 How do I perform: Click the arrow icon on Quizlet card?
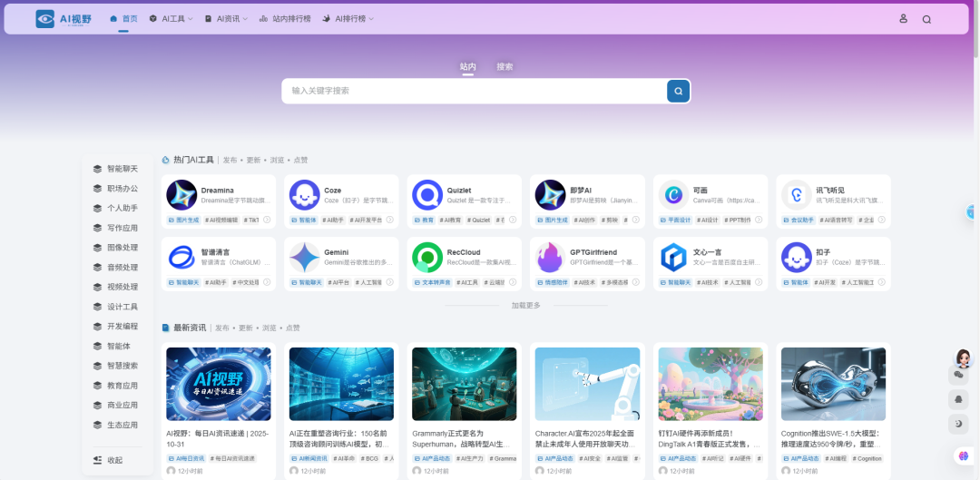(x=513, y=220)
